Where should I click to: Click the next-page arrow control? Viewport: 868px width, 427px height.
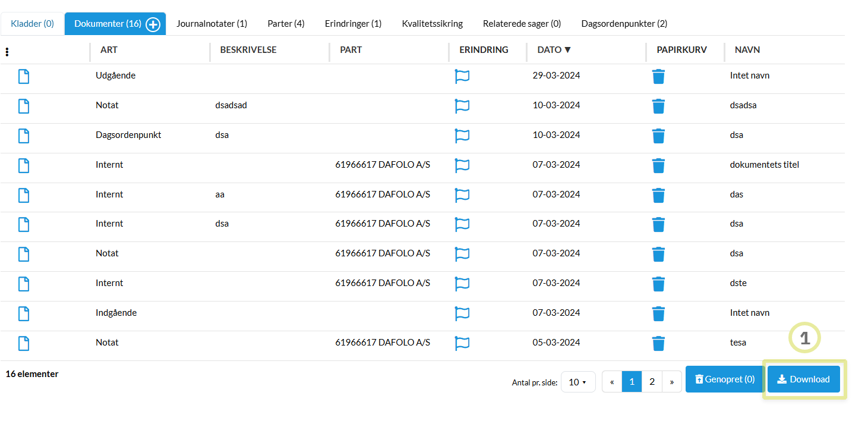pos(672,381)
